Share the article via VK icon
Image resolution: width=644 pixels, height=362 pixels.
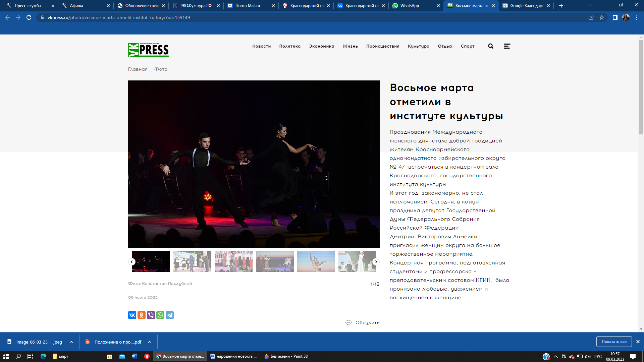[132, 315]
